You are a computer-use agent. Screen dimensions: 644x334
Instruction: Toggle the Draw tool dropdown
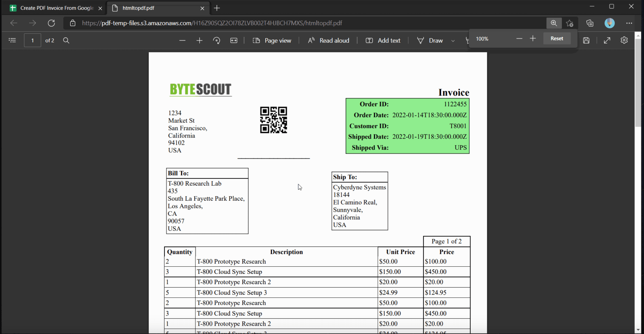pos(452,41)
